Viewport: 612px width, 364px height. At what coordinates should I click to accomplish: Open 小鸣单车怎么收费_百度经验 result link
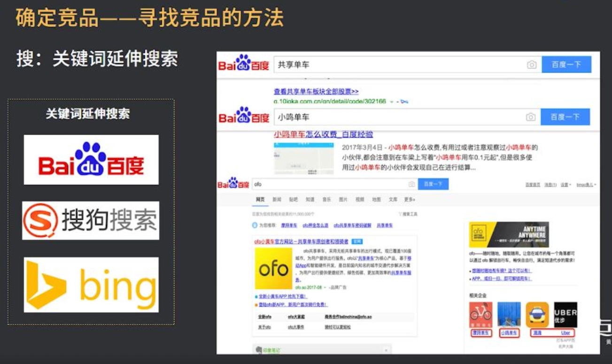(323, 134)
